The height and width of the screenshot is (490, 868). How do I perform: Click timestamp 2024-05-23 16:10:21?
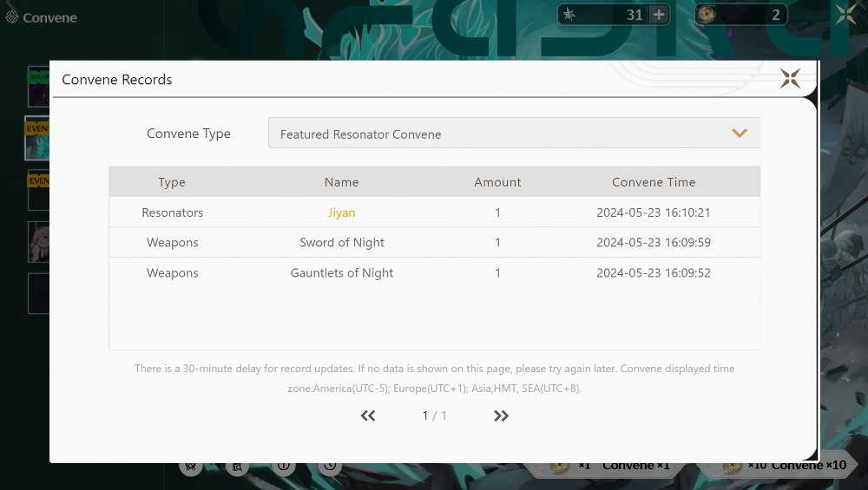point(654,212)
